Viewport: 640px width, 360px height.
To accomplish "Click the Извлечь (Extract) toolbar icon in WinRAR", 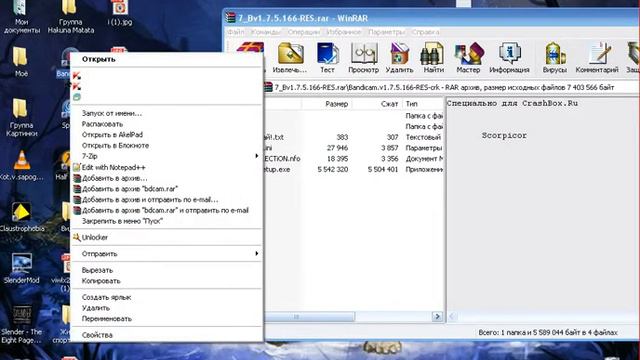I will (290, 57).
